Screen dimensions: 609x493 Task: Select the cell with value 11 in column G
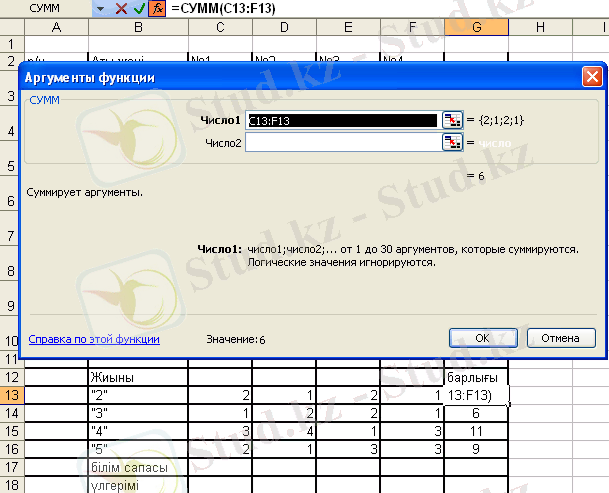pyautogui.click(x=476, y=431)
